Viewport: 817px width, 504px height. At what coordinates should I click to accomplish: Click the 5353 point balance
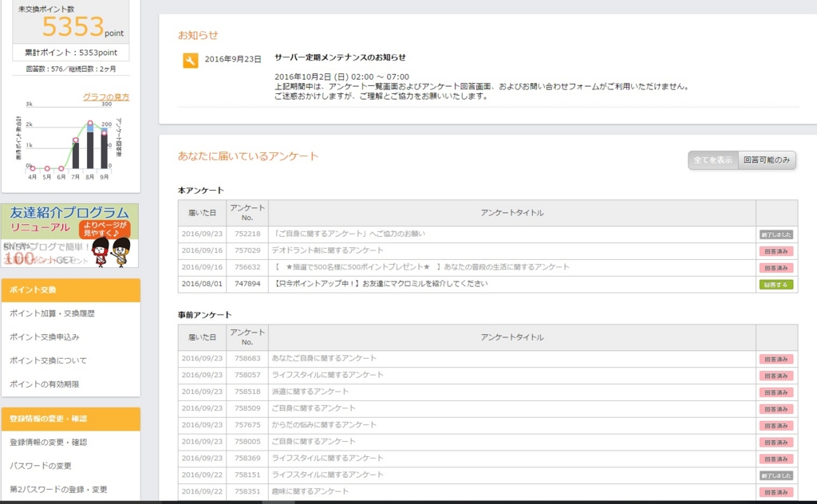(73, 26)
